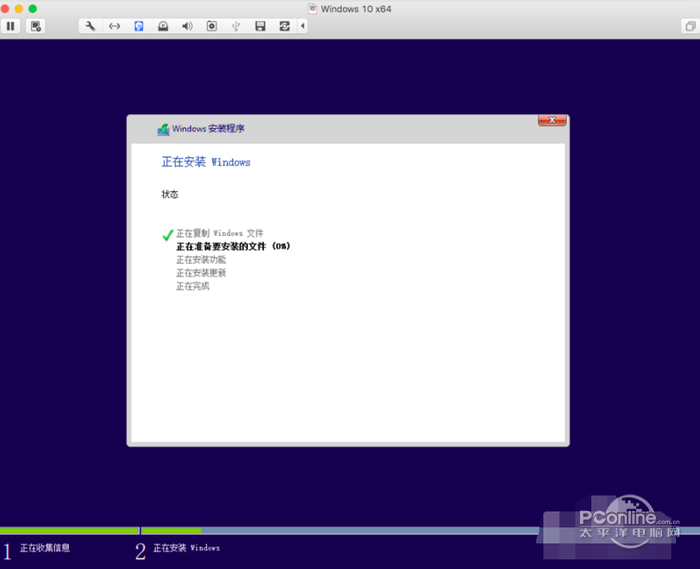Viewport: 700px width, 569px height.
Task: Click the VM document icon in title
Action: click(313, 9)
